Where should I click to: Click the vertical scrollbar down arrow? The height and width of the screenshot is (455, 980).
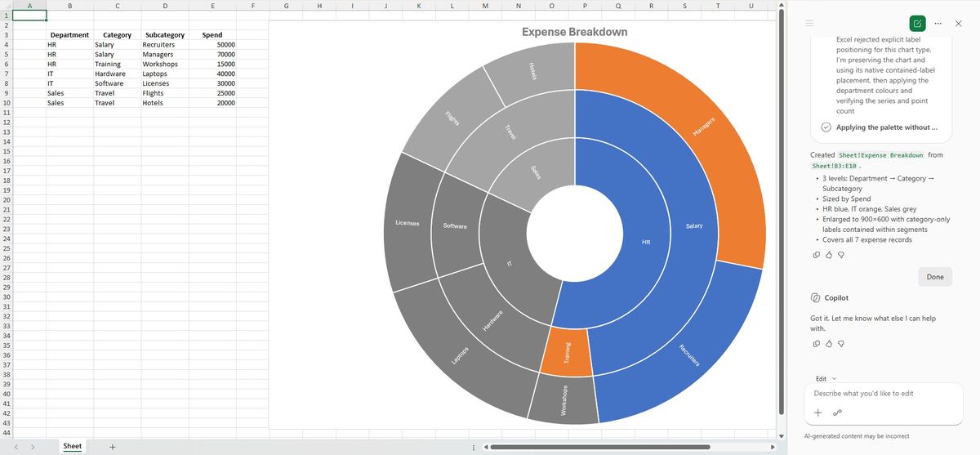pyautogui.click(x=782, y=435)
